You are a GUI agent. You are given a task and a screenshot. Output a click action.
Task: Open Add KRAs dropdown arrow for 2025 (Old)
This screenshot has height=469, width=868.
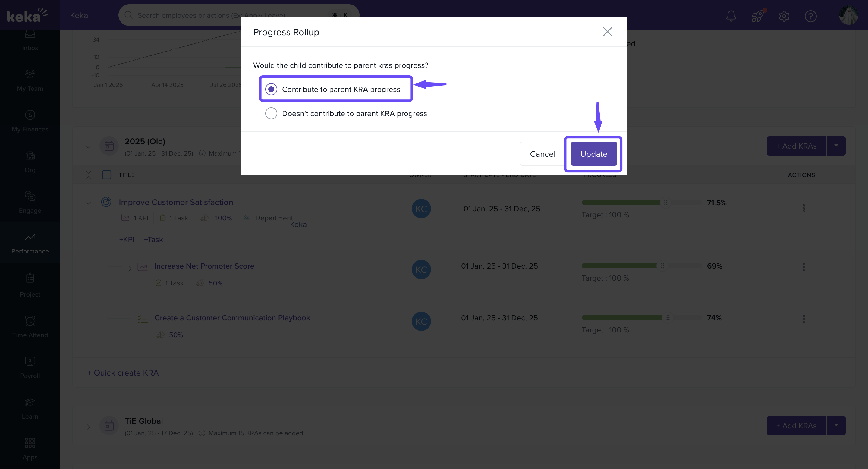836,146
